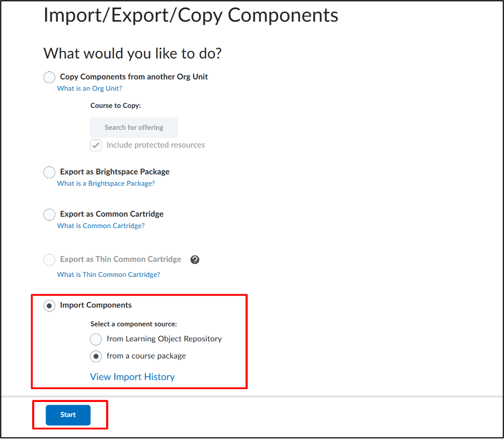Open What is an Org Unit link
Screen dimensions: 504x439
[x=90, y=89]
